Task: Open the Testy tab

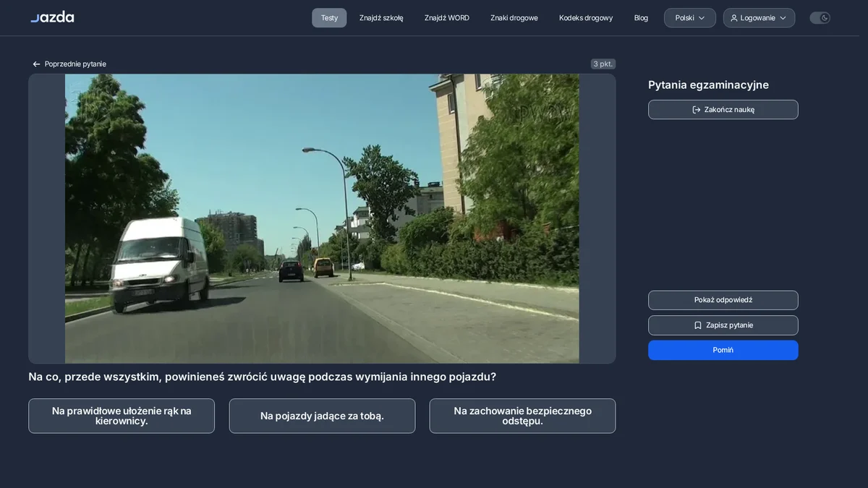Action: coord(329,18)
